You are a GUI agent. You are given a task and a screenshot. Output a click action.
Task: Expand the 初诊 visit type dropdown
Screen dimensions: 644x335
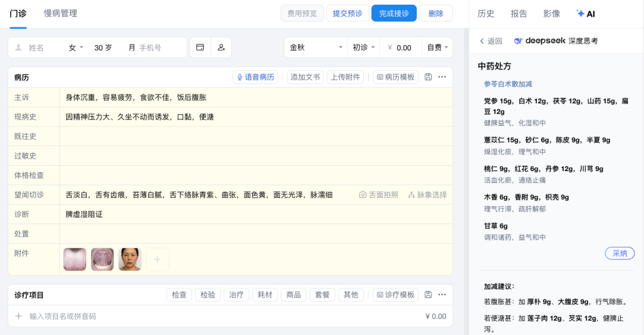pyautogui.click(x=364, y=48)
